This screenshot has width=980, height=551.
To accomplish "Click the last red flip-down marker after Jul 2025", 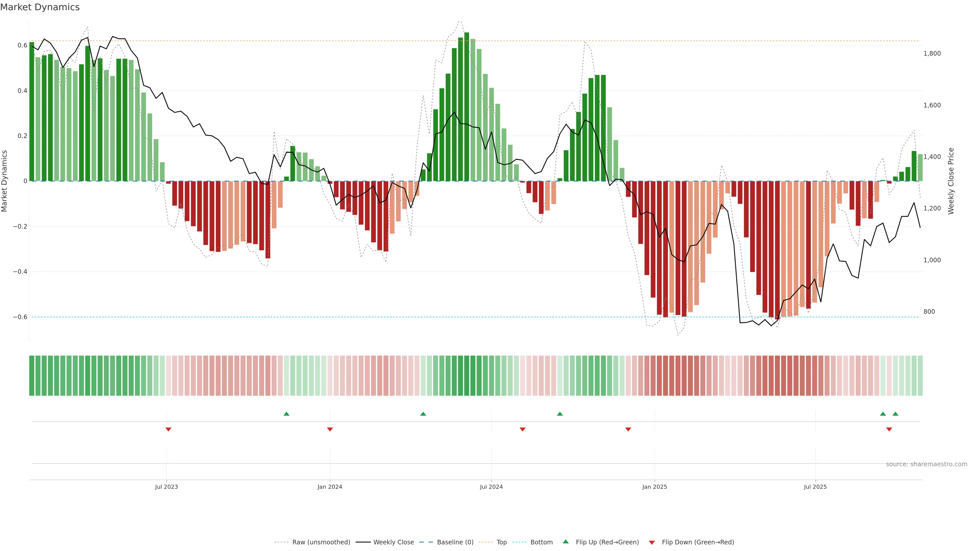I will coord(889,429).
